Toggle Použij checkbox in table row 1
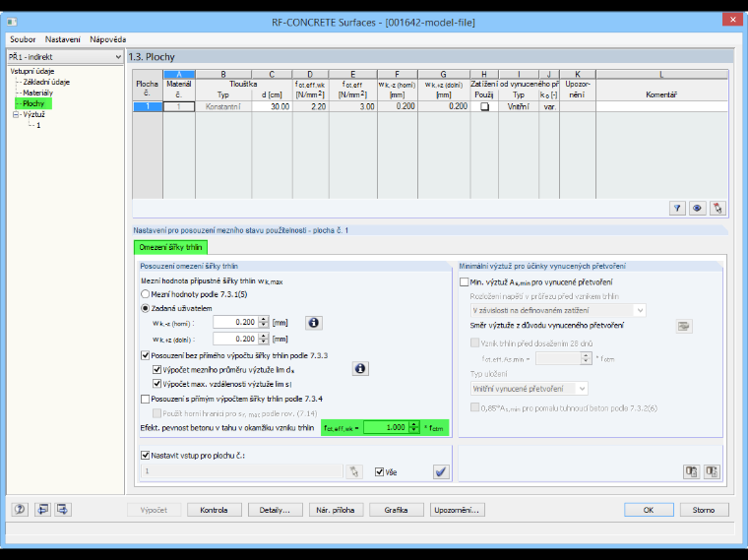Screen dimensions: 748x560 [x=484, y=107]
